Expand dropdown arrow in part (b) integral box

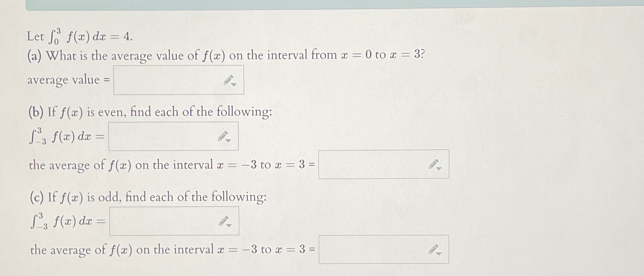click(x=228, y=141)
